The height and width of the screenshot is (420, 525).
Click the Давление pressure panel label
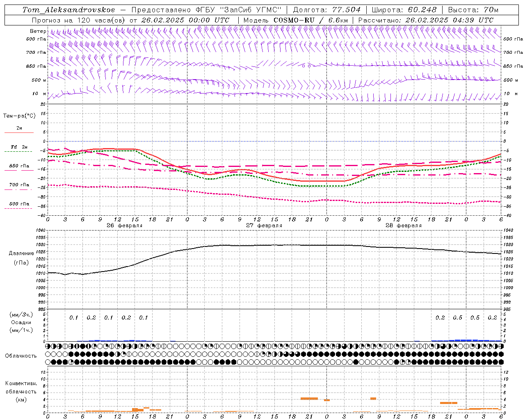21,253
